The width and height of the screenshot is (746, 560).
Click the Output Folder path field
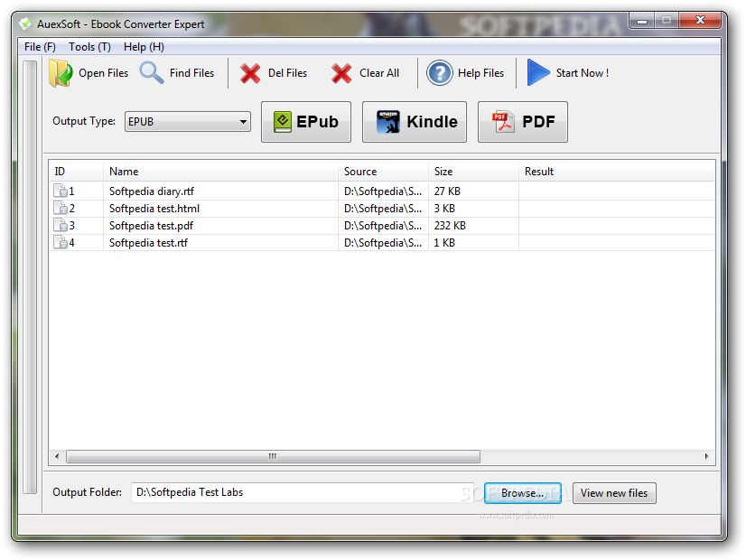(303, 492)
